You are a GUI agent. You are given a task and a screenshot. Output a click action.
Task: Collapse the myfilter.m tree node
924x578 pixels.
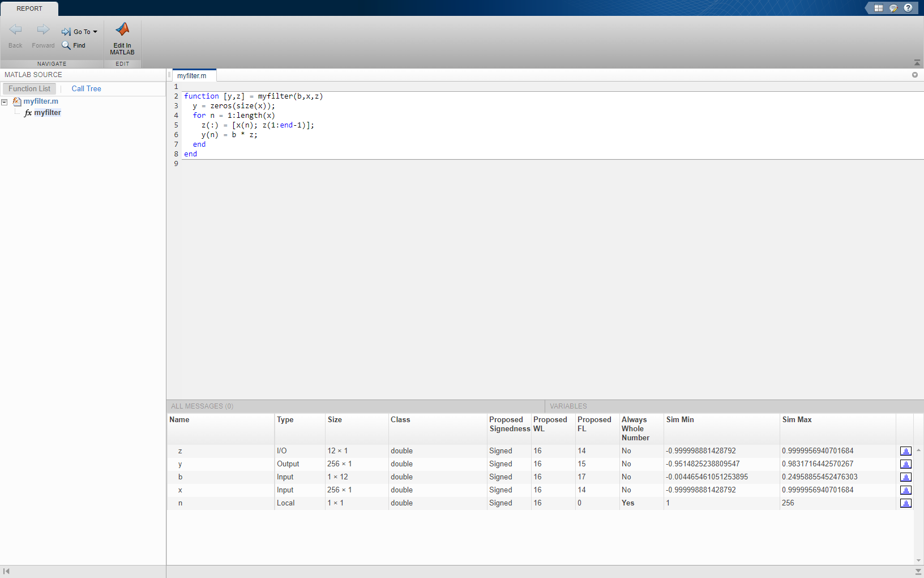click(5, 102)
